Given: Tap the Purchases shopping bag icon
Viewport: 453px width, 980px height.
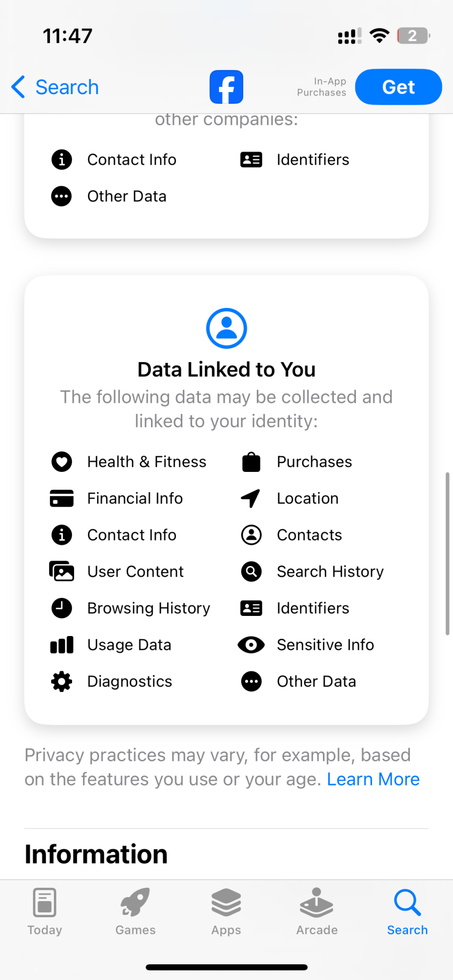Looking at the screenshot, I should (251, 462).
